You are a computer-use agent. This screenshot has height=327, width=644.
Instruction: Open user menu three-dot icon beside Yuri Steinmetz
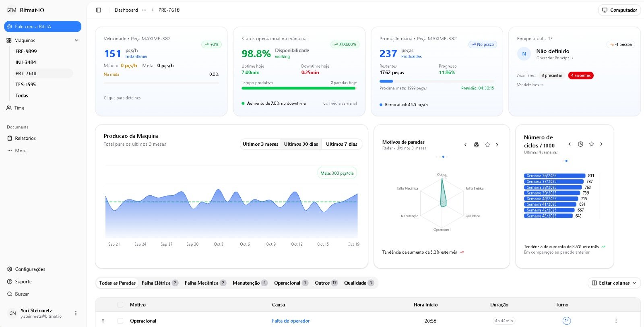click(76, 313)
